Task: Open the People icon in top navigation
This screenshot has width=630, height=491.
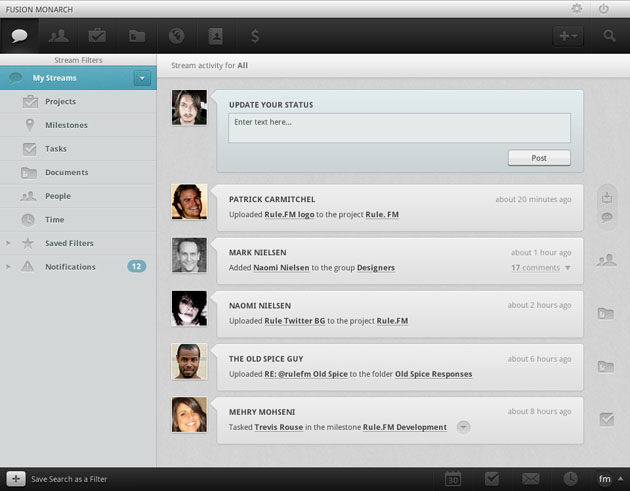Action: 59,36
